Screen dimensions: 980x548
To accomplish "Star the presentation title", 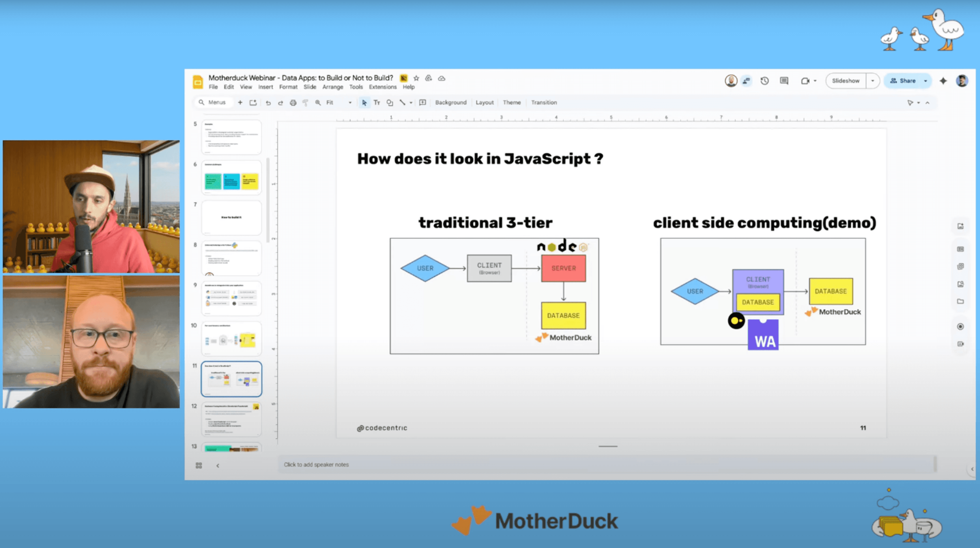I will click(416, 78).
